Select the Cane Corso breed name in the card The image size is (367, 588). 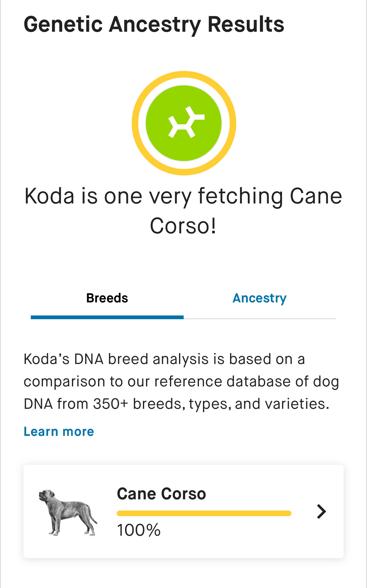coord(161,494)
